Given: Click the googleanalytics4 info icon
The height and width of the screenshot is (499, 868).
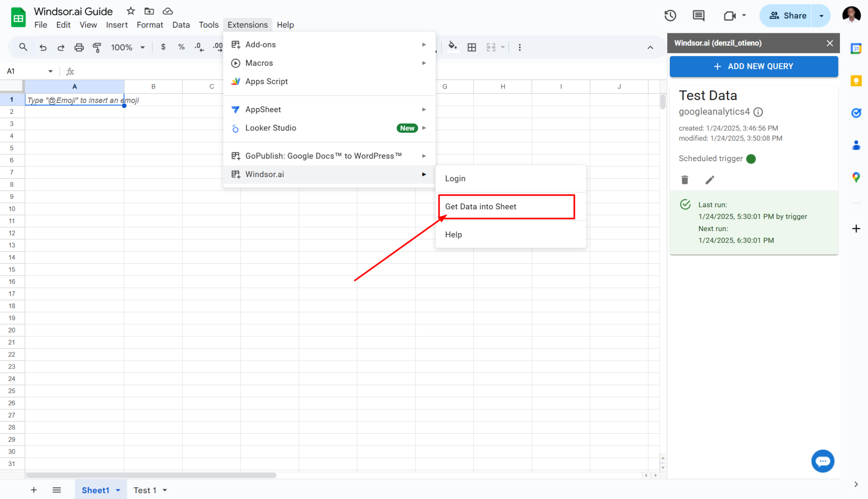Looking at the screenshot, I should (x=758, y=112).
